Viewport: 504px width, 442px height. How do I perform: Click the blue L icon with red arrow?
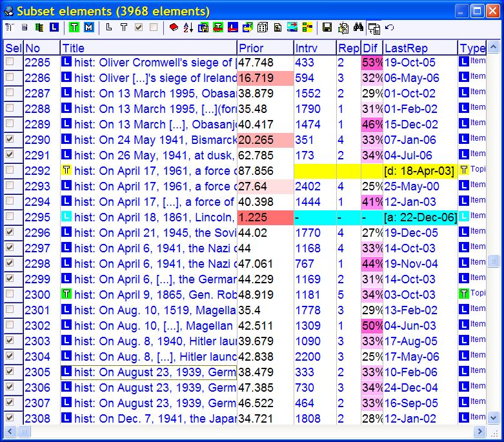click(x=233, y=28)
